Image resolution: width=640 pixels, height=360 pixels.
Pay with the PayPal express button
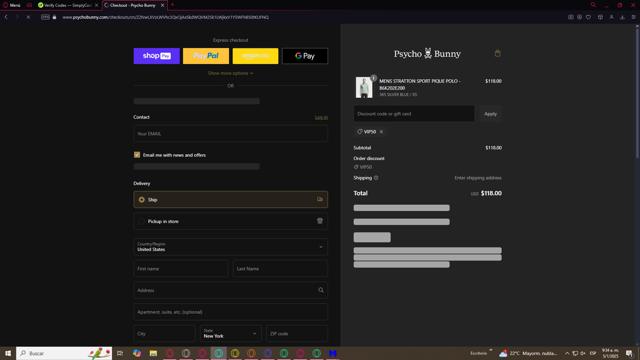pos(206,56)
